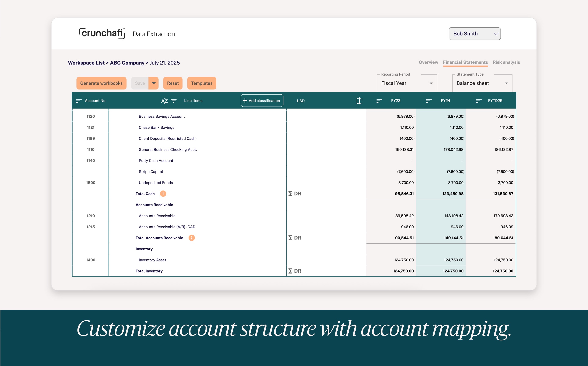Viewport: 588px width, 366px height.
Task: Open the Reporting Period dropdown
Action: (x=407, y=83)
